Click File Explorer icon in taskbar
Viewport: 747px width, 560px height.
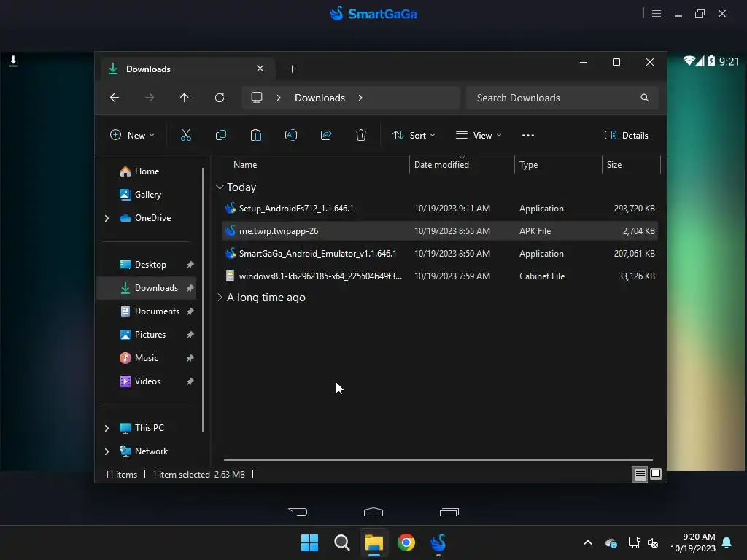click(x=374, y=542)
